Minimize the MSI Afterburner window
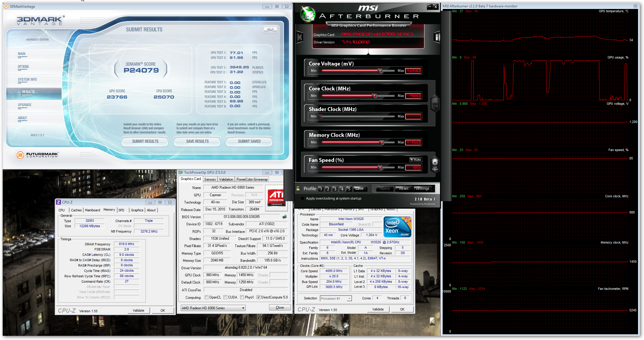This screenshot has width=644, height=340. [430, 6]
